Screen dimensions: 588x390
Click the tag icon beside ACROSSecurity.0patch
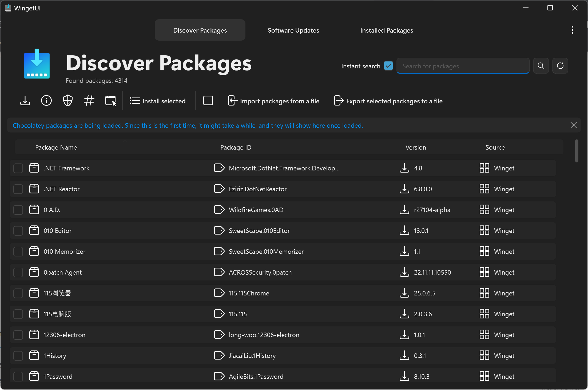[x=219, y=272]
